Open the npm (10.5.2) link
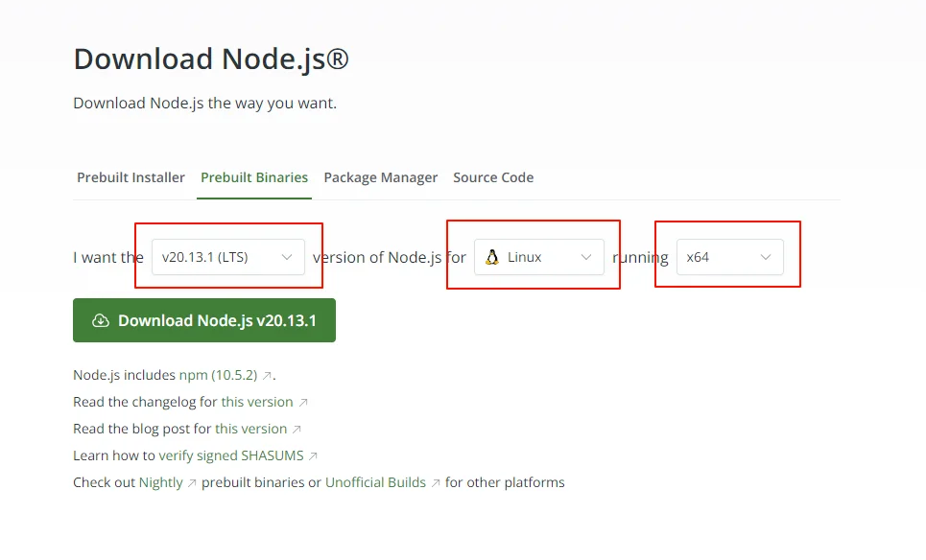This screenshot has width=926, height=560. (x=219, y=375)
